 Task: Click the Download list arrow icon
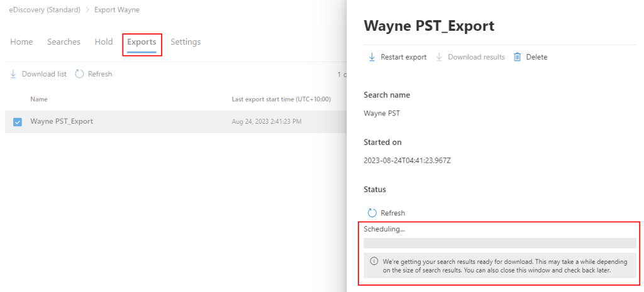click(x=13, y=74)
